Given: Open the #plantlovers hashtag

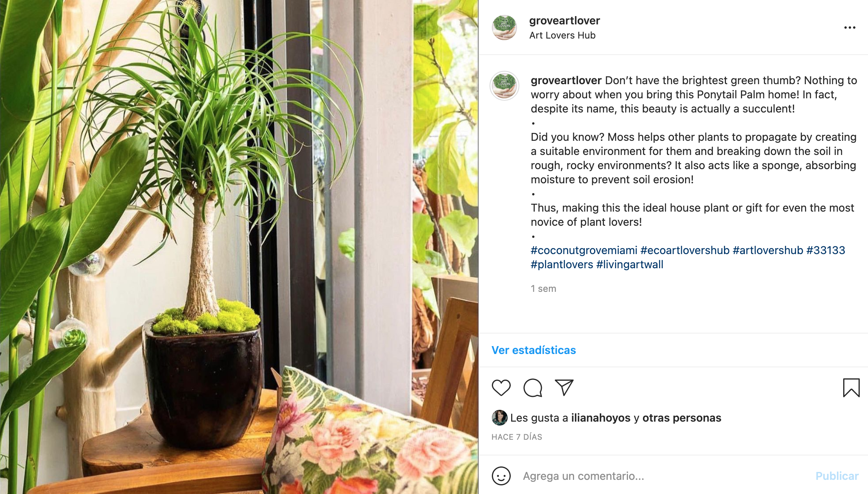Looking at the screenshot, I should [x=562, y=264].
